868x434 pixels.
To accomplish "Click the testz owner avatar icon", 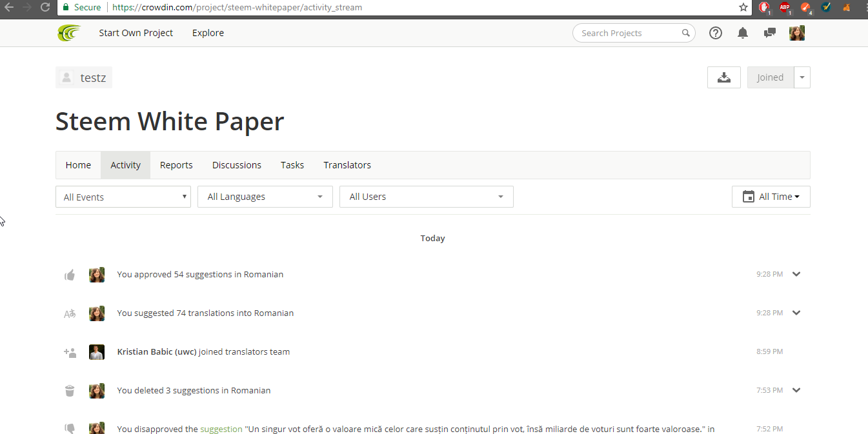I will pyautogui.click(x=66, y=78).
